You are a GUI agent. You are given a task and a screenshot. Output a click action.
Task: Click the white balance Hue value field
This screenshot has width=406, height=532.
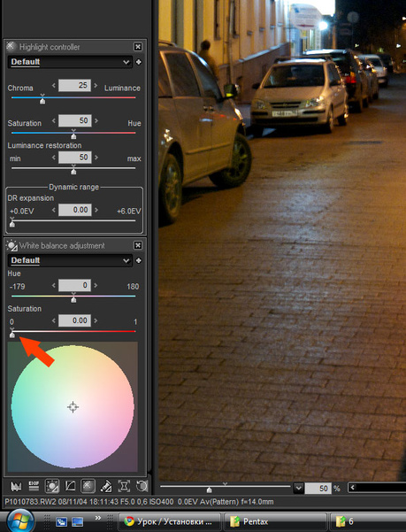[x=74, y=285]
